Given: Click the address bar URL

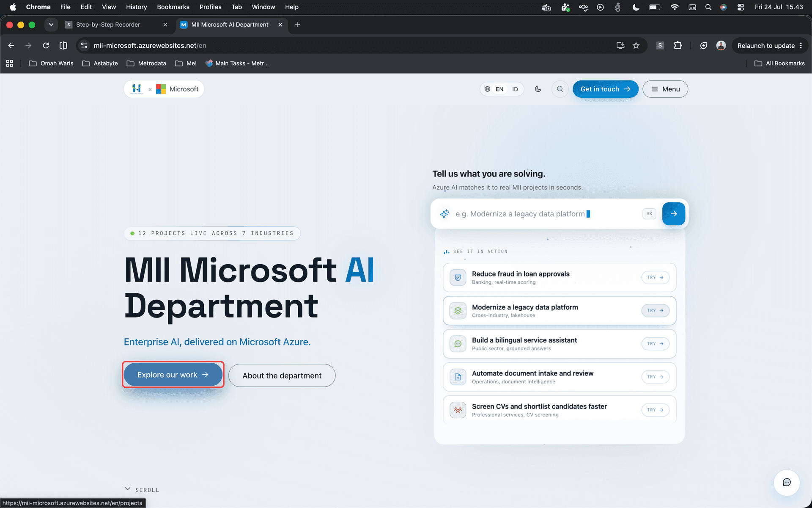Looking at the screenshot, I should pos(150,45).
